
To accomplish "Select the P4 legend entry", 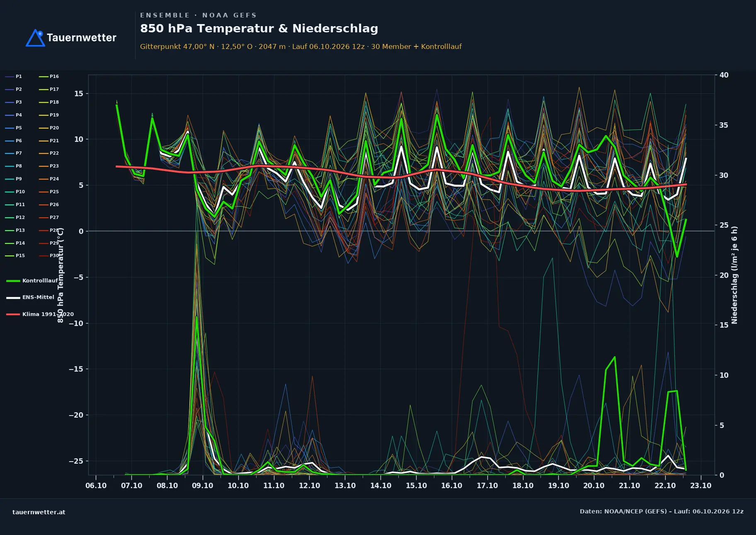I will tap(14, 115).
